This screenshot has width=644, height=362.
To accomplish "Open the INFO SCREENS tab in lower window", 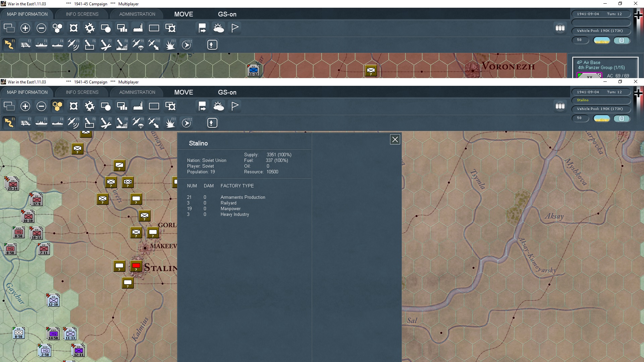I will [x=82, y=92].
